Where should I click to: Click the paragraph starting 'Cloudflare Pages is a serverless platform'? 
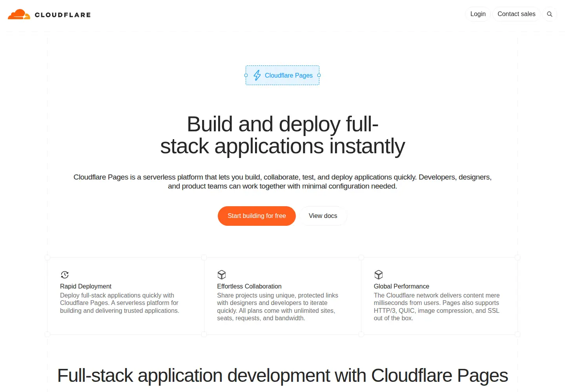pyautogui.click(x=282, y=181)
